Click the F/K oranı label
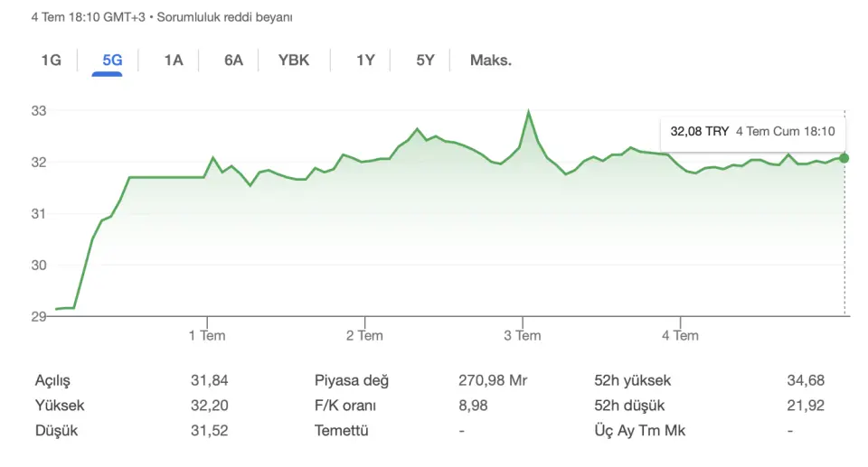This screenshot has width=868, height=467. [x=344, y=406]
